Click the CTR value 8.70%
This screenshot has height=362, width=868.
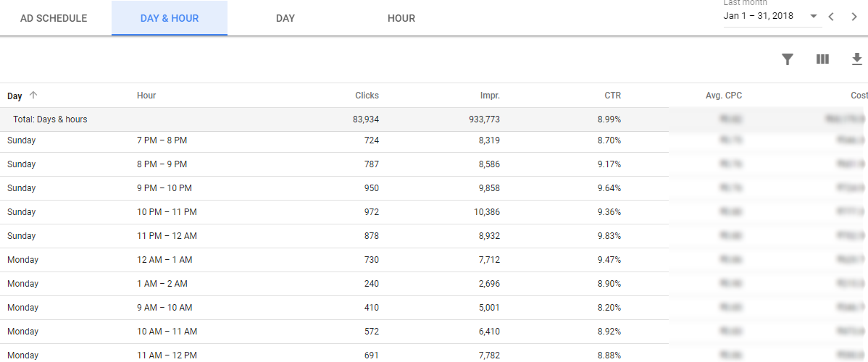tap(609, 140)
